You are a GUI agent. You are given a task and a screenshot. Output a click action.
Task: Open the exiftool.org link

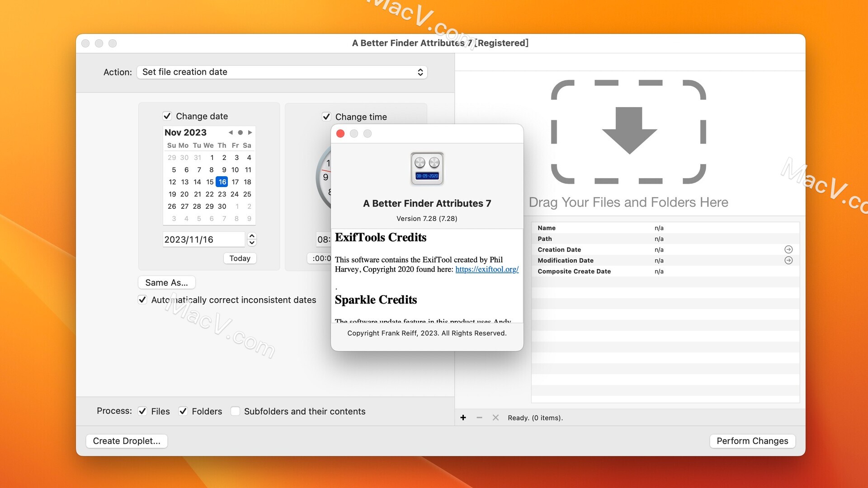(487, 269)
